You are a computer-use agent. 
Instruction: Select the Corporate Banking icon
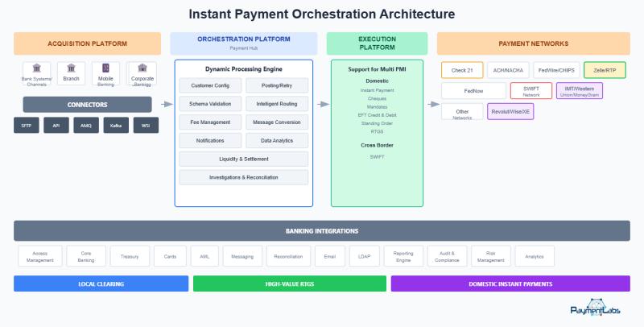[142, 68]
